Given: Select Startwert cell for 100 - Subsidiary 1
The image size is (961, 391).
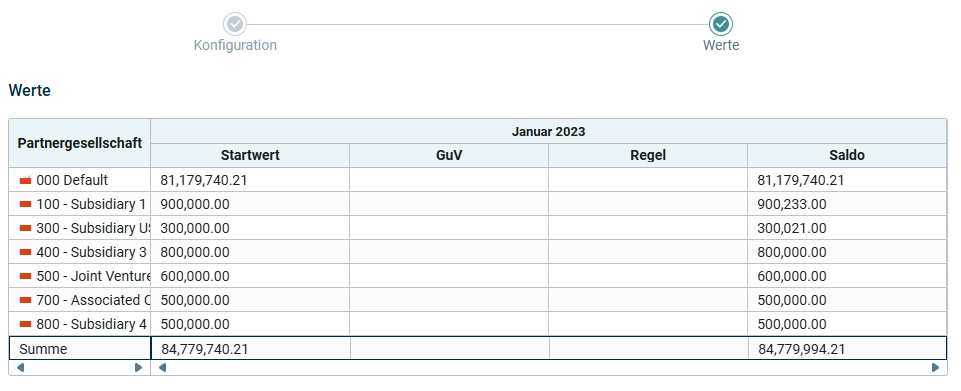Looking at the screenshot, I should click(250, 204).
